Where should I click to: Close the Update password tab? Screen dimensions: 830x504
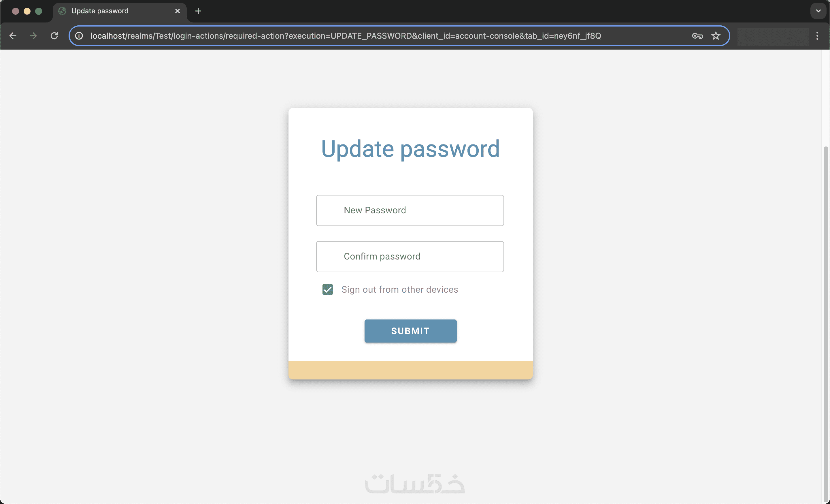[x=178, y=11]
